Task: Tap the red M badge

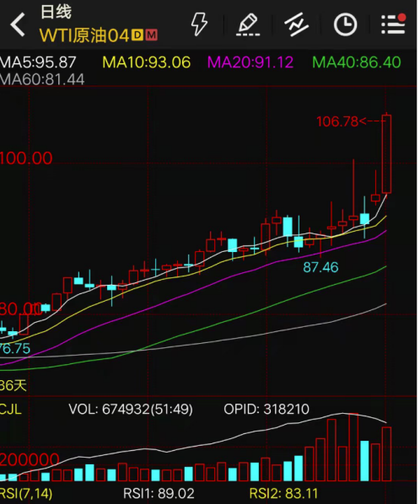Action: pyautogui.click(x=152, y=35)
